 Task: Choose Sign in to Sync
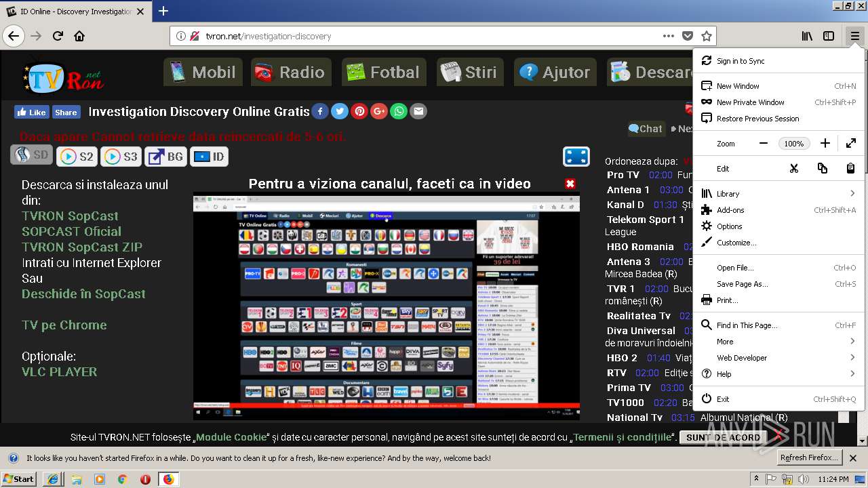pyautogui.click(x=778, y=61)
